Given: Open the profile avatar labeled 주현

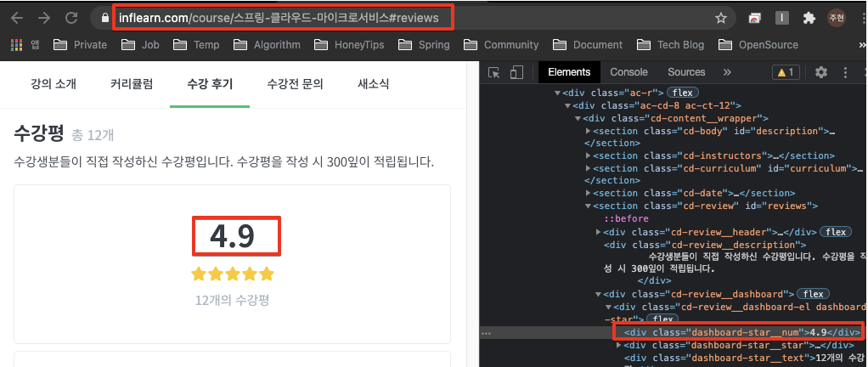Looking at the screenshot, I should pyautogui.click(x=836, y=18).
